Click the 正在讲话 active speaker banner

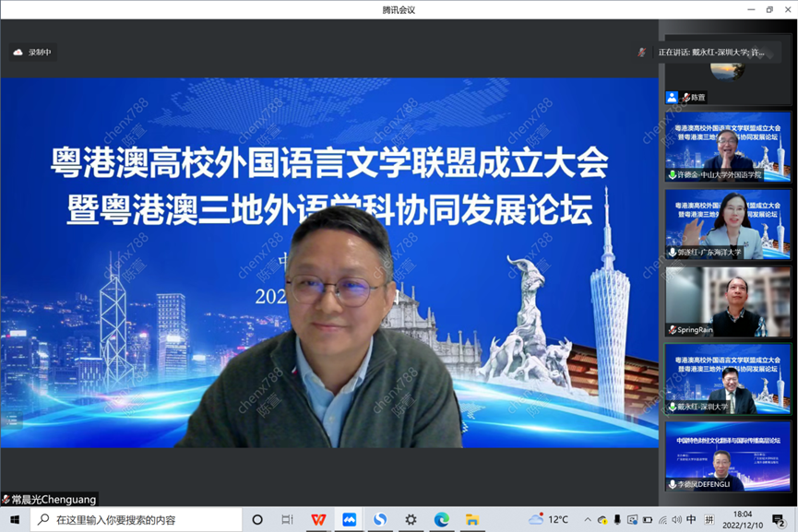710,53
